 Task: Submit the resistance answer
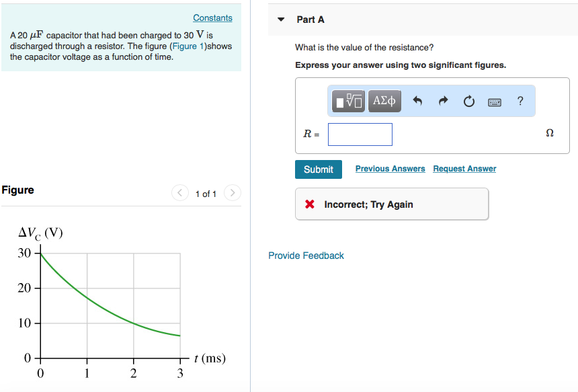point(318,169)
